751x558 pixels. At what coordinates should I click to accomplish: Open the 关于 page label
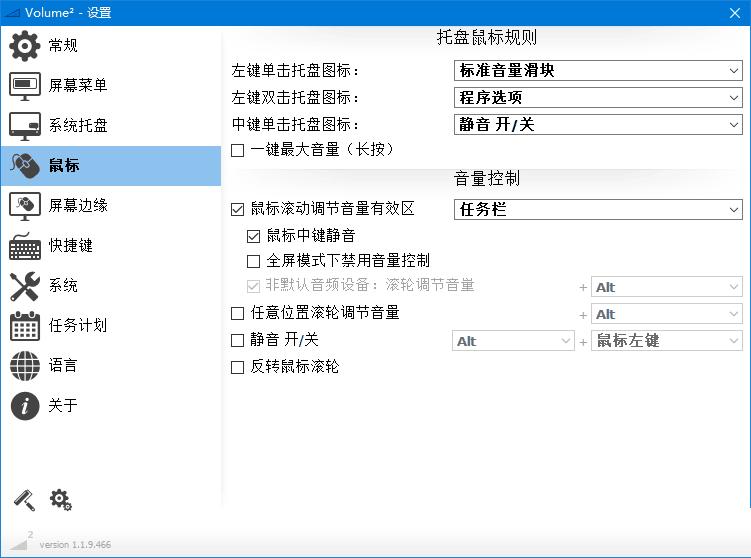point(63,406)
